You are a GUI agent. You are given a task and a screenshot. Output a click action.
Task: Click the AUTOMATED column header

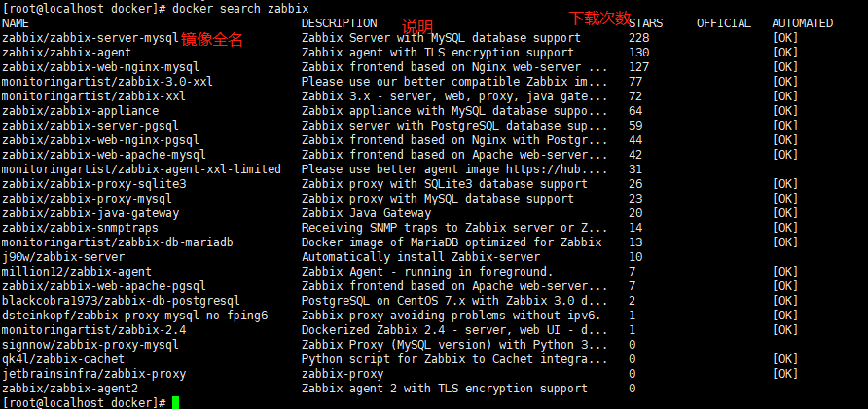pyautogui.click(x=802, y=22)
